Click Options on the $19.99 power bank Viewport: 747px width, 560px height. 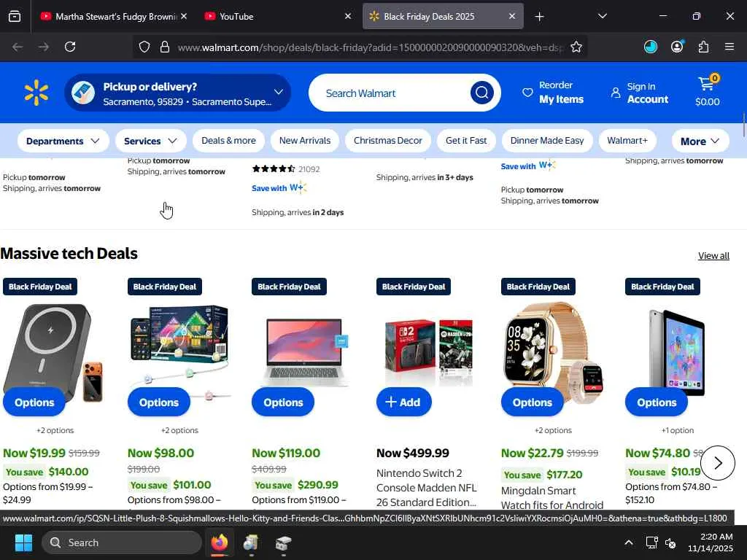(34, 402)
